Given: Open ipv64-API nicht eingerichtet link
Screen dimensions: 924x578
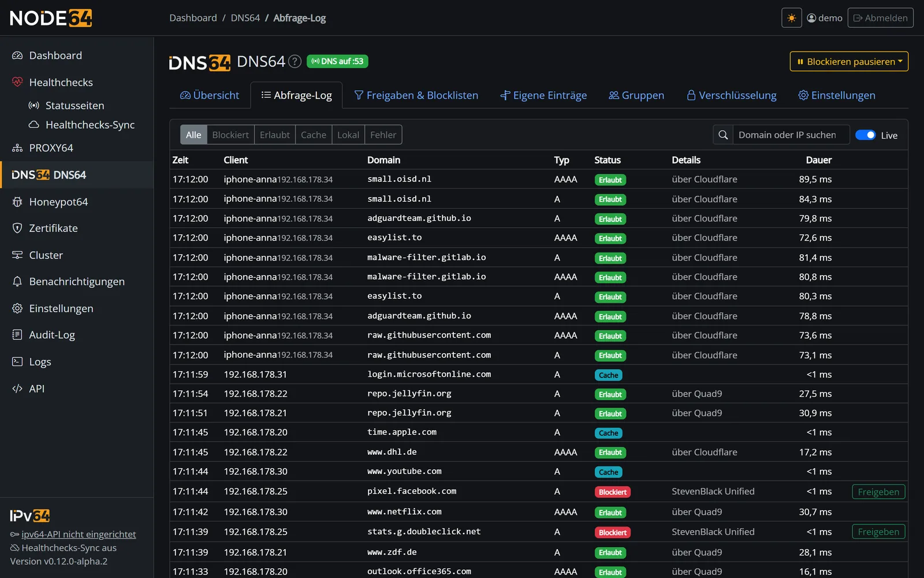Looking at the screenshot, I should (x=79, y=534).
